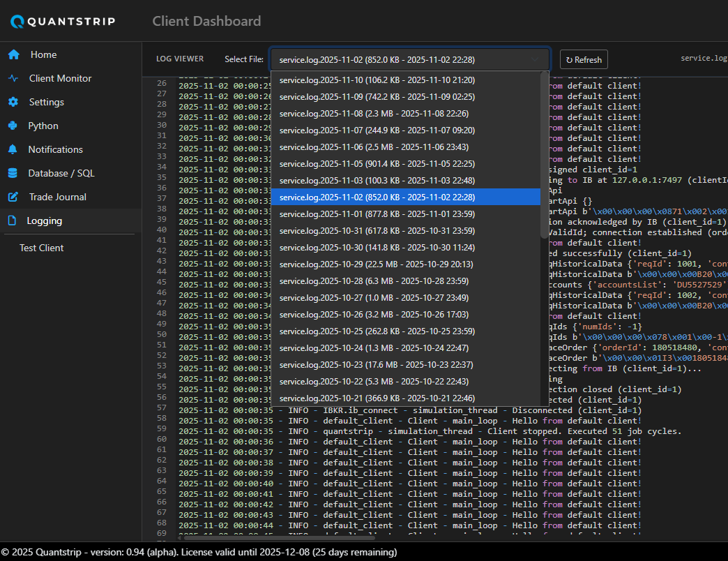Select the Test Client entry
The height and width of the screenshot is (561, 728).
click(x=41, y=248)
